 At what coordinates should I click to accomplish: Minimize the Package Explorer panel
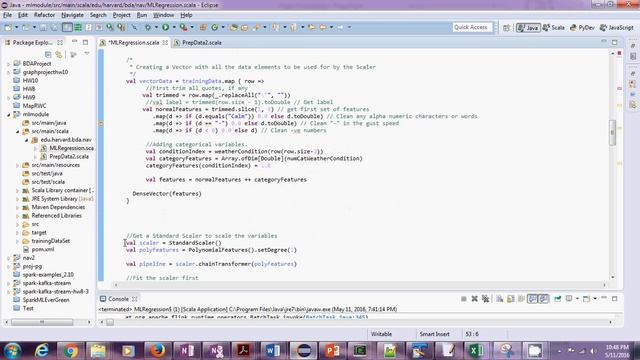[x=74, y=42]
